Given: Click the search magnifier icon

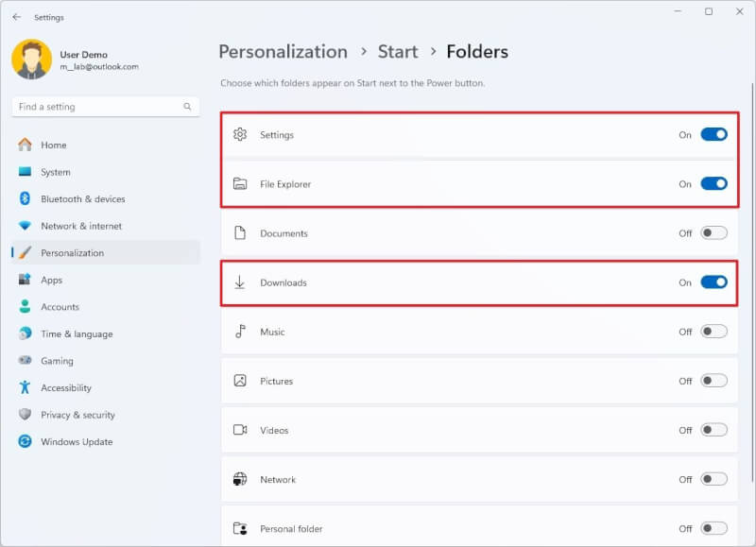Looking at the screenshot, I should click(187, 107).
